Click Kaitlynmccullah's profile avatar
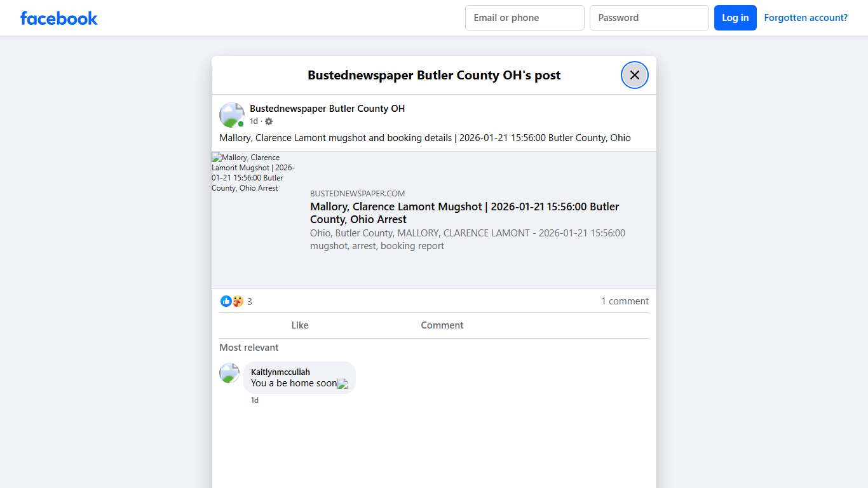This screenshot has height=488, width=868. tap(229, 373)
